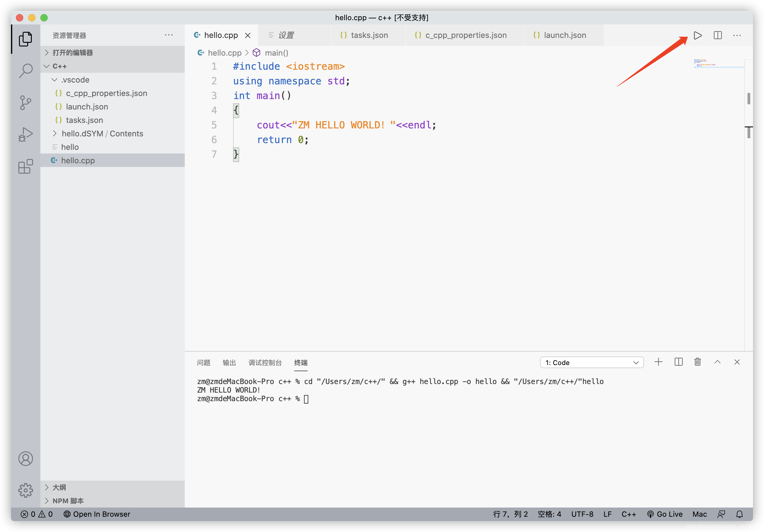Image resolution: width=764 pixels, height=532 pixels.
Task: Click line number 3 in gutter
Action: pyautogui.click(x=214, y=95)
